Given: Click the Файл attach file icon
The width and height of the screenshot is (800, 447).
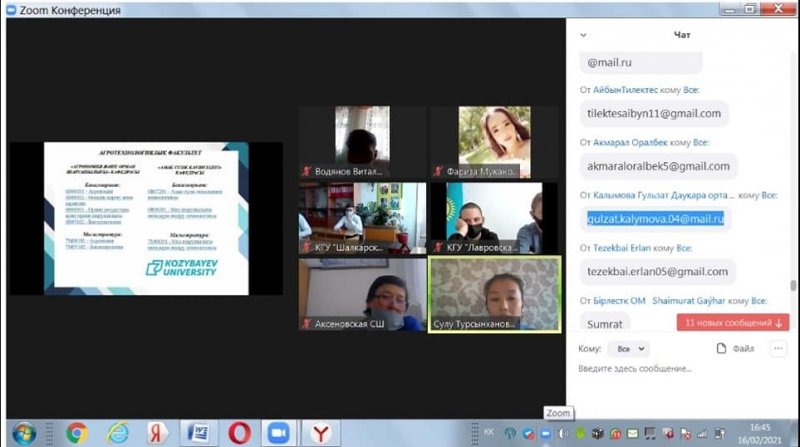Looking at the screenshot, I should [x=721, y=349].
